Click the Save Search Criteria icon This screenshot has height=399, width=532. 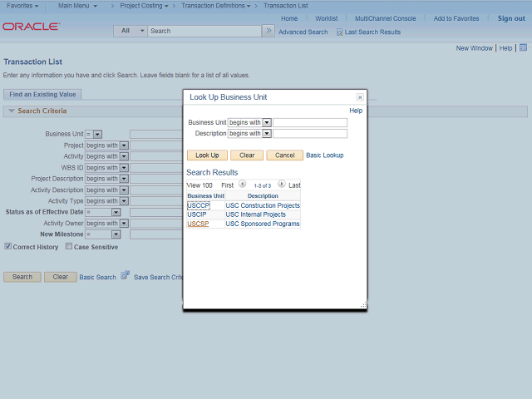(126, 275)
